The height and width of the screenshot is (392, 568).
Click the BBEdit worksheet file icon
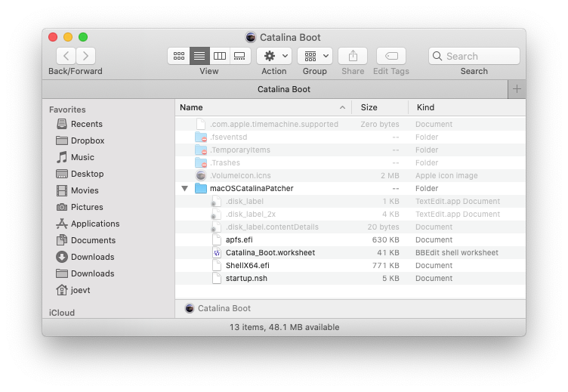pyautogui.click(x=217, y=253)
